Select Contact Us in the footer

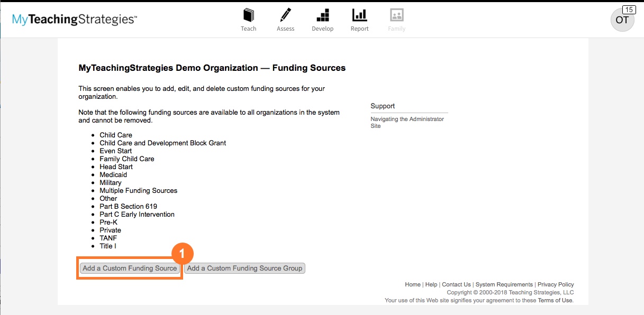456,284
